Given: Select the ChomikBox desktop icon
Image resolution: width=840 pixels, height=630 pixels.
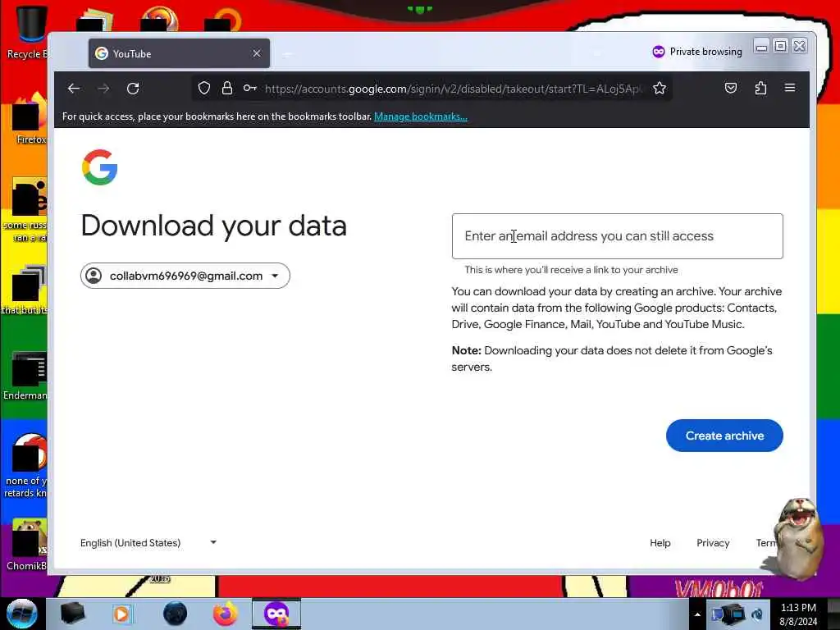Looking at the screenshot, I should tap(27, 545).
